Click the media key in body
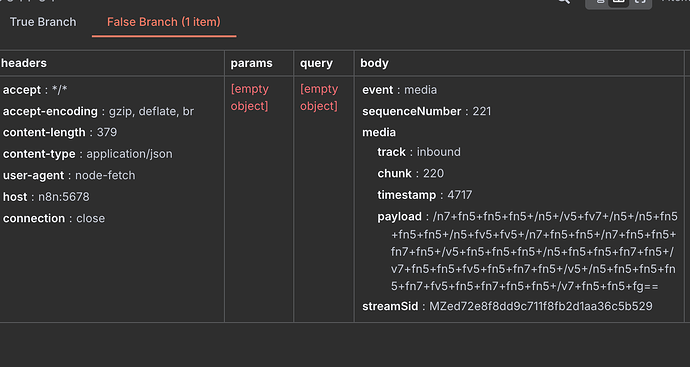This screenshot has width=690, height=367. tap(379, 132)
